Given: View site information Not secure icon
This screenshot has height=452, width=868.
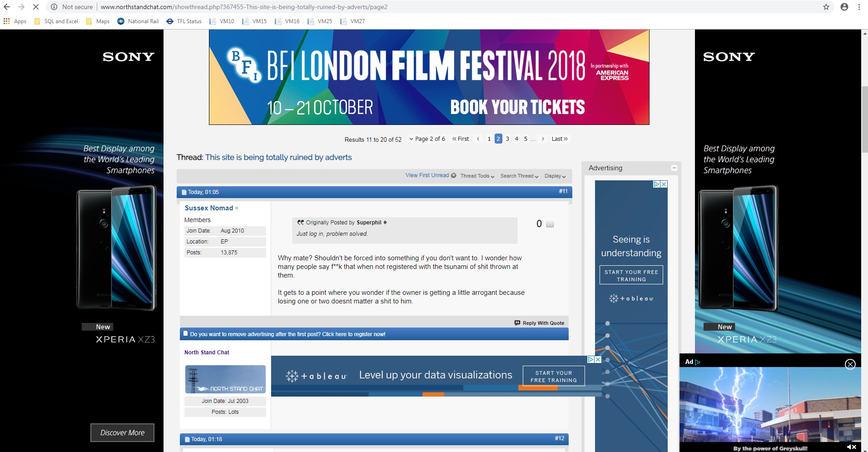Looking at the screenshot, I should click(x=54, y=7).
